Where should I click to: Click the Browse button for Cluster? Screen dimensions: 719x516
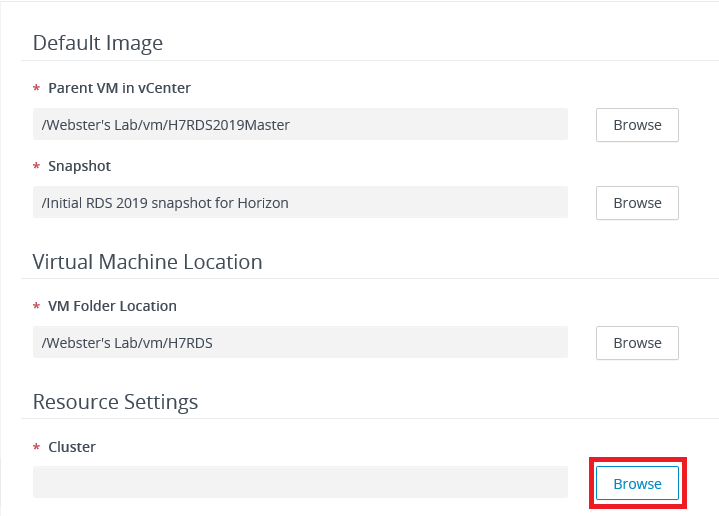[x=637, y=483]
